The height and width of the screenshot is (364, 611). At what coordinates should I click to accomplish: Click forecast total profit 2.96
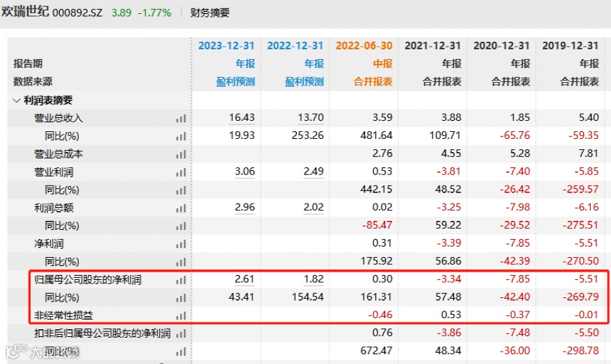coord(245,207)
